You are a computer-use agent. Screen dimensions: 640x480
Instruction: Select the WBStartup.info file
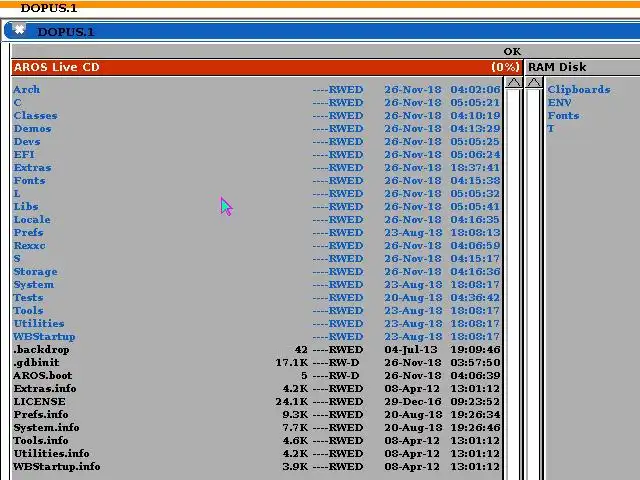257,467
